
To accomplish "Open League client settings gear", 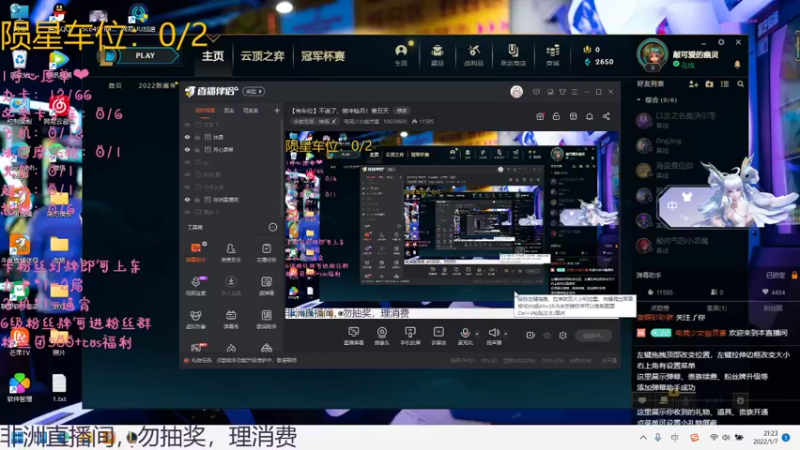I will [721, 42].
